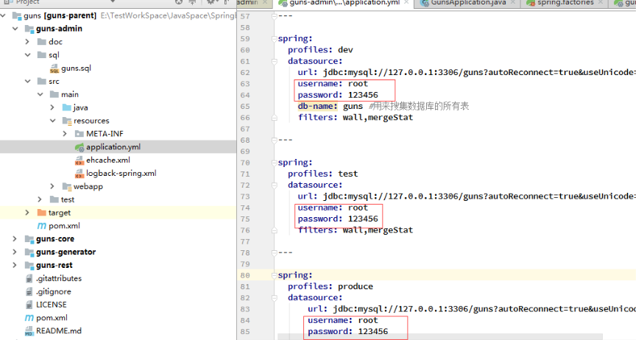
Task: Expand the webapp folder
Action: 52,186
